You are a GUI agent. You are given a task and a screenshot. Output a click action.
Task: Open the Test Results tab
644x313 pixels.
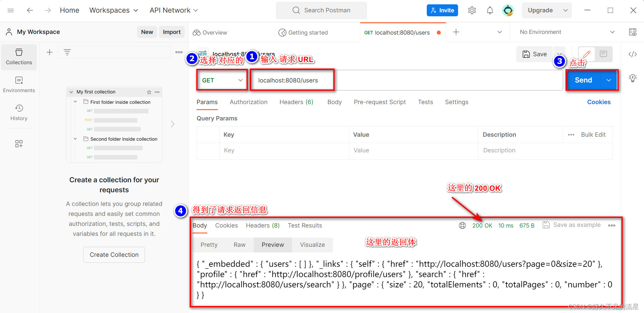(x=305, y=226)
